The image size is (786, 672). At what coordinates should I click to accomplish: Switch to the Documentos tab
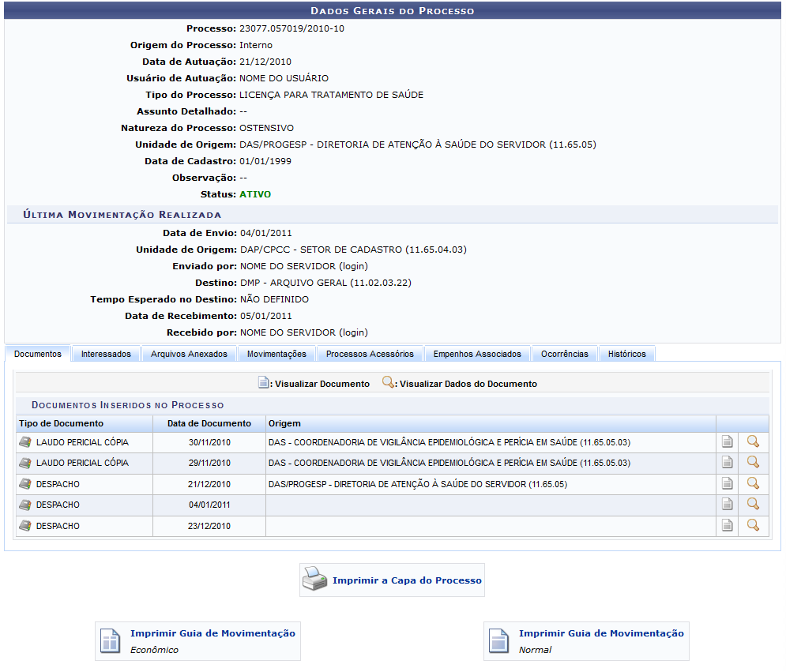click(38, 354)
